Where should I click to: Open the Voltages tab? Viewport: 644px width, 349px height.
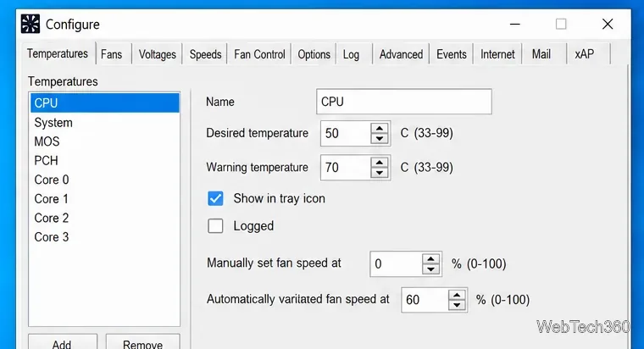pos(158,54)
